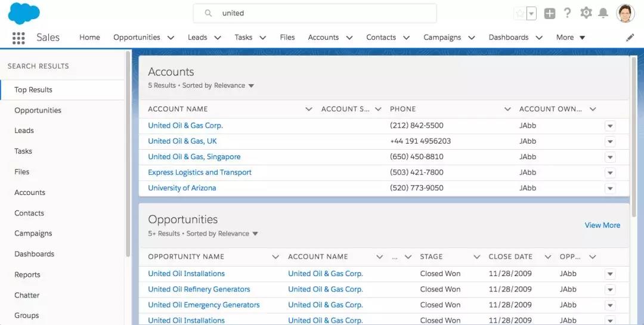Open United Oil & Gas, UK account

pos(182,141)
